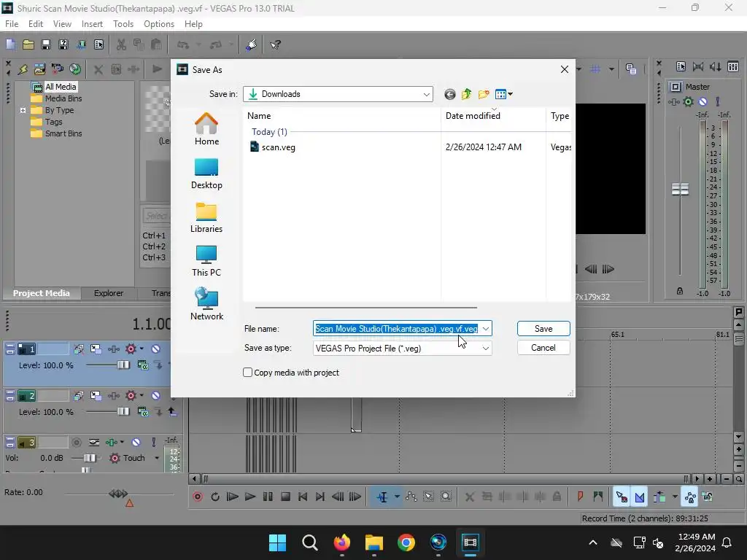Open Desktop location in Save As sidebar
Image resolution: width=747 pixels, height=560 pixels.
(x=206, y=174)
